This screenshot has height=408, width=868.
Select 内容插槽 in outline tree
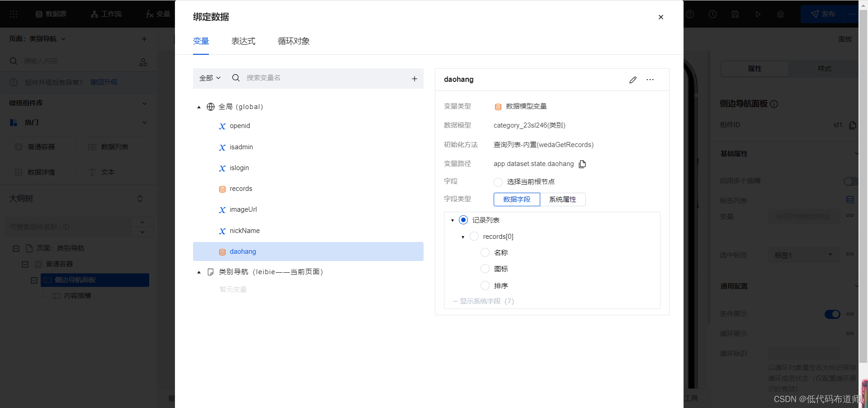[x=77, y=296]
